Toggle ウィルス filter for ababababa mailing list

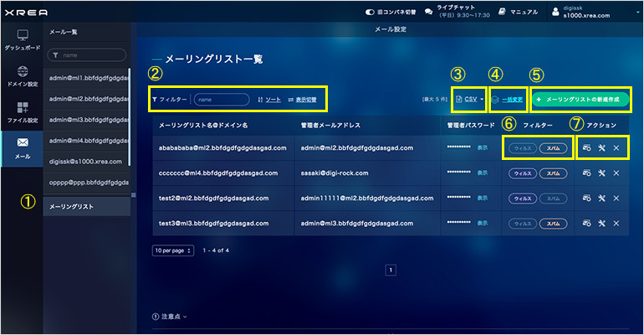pyautogui.click(x=522, y=148)
